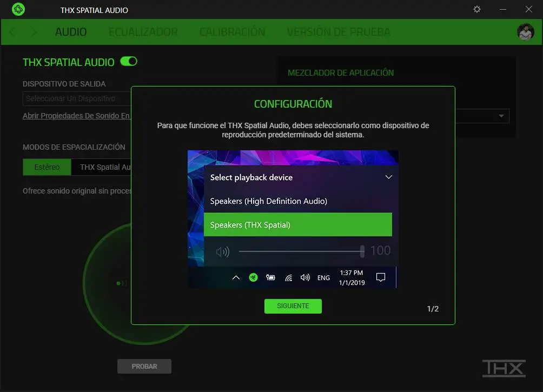The width and height of the screenshot is (543, 392).
Task: Choose Speakers (High Definition Audio) option
Action: pos(298,201)
